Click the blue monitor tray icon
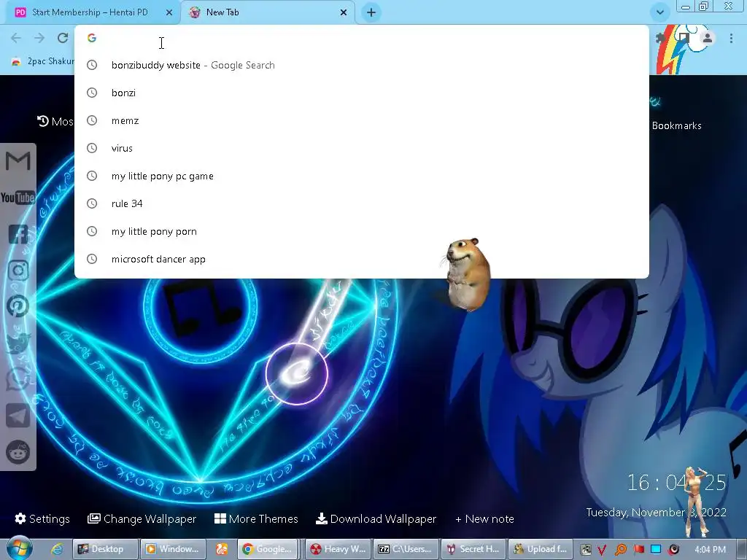 (x=656, y=549)
